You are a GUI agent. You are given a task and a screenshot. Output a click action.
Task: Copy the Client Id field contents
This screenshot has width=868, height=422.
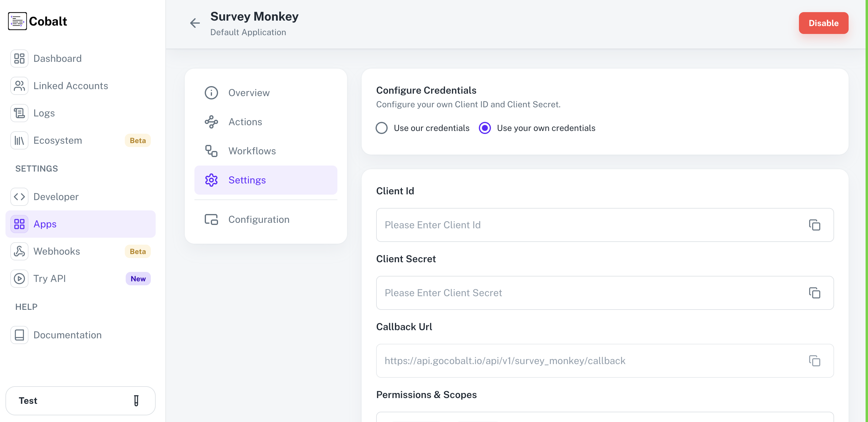pyautogui.click(x=815, y=225)
